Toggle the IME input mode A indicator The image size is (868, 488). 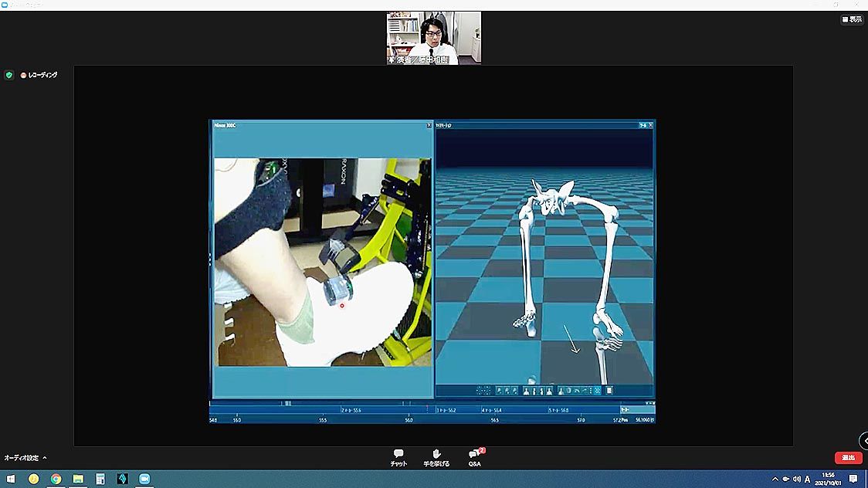click(x=807, y=479)
